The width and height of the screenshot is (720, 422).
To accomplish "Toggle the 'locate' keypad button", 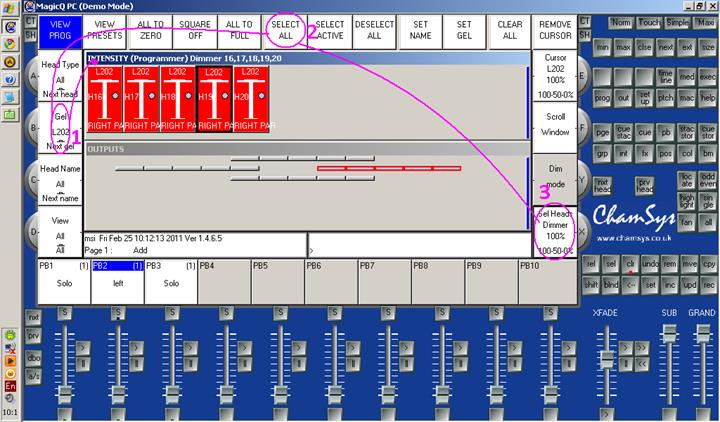I will click(x=686, y=180).
